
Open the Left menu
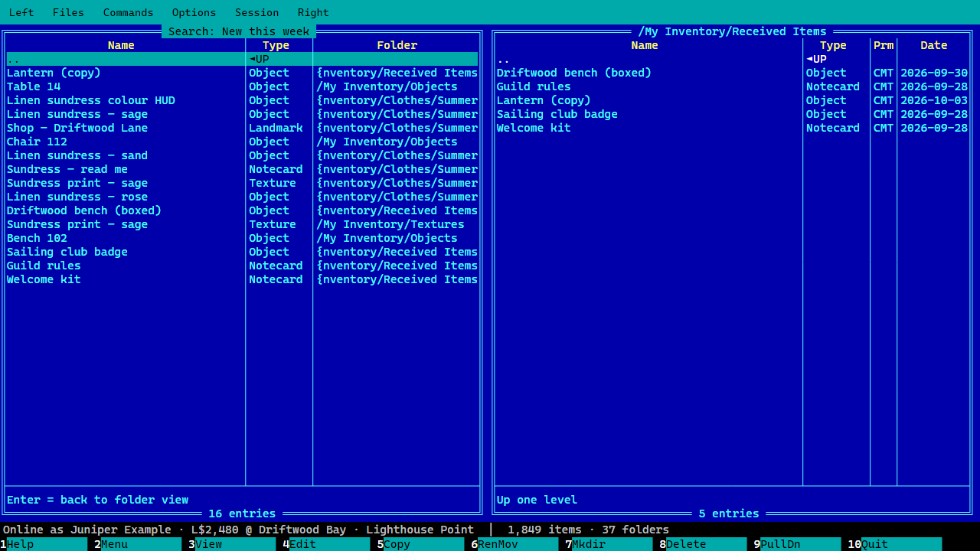[x=21, y=12]
